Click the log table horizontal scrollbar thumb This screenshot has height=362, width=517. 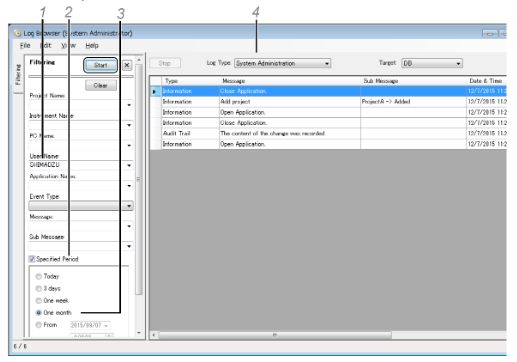(275, 335)
